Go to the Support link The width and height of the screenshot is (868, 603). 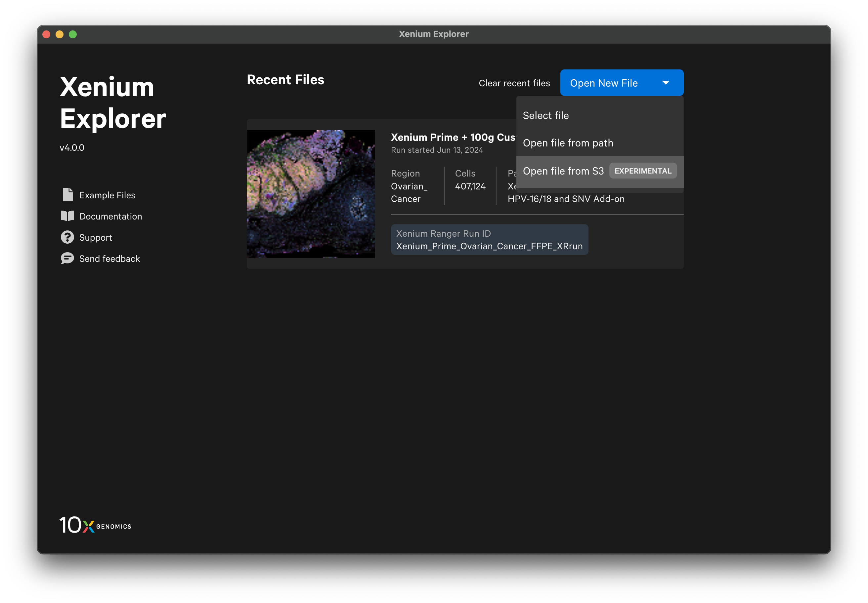point(96,238)
